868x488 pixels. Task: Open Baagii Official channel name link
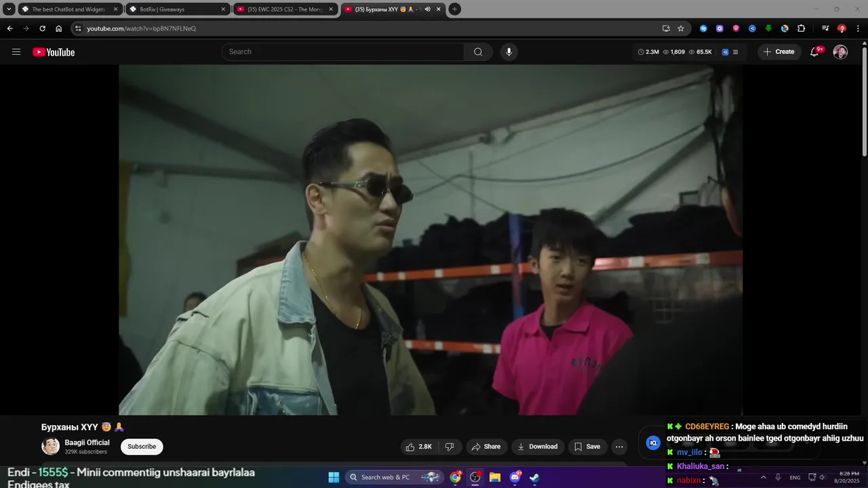coord(87,443)
